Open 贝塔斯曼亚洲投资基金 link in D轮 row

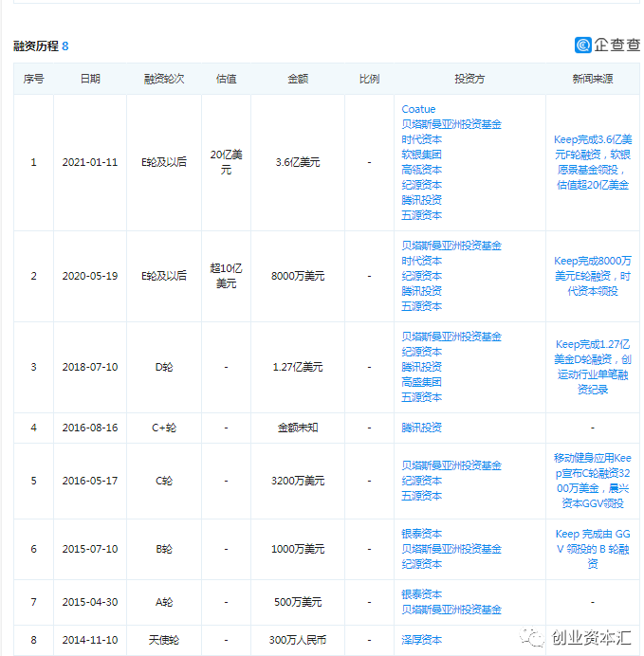[451, 337]
